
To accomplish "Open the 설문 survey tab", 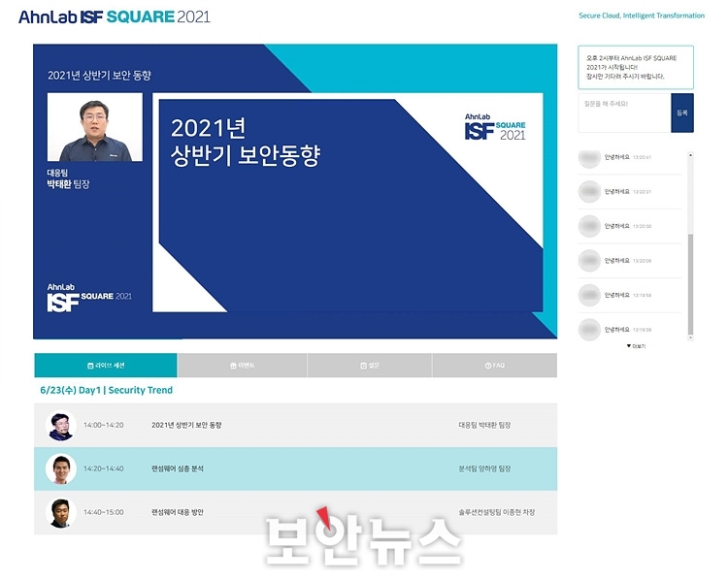I will [x=370, y=366].
